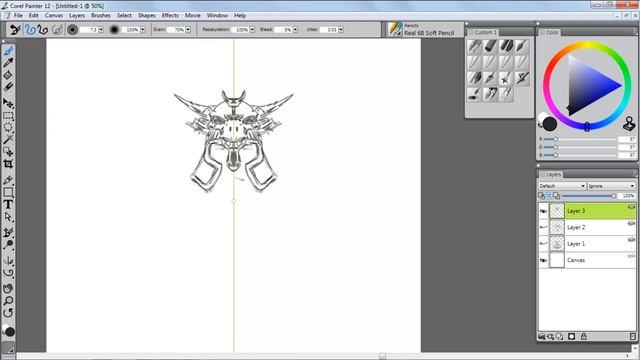
Task: Open the Default composite method dropdown
Action: [562, 186]
